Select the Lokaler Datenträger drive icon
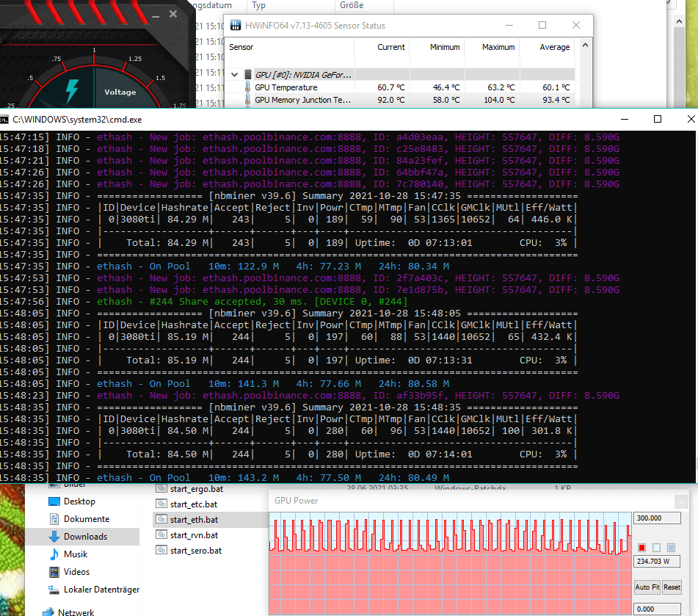The width and height of the screenshot is (698, 616). click(54, 590)
